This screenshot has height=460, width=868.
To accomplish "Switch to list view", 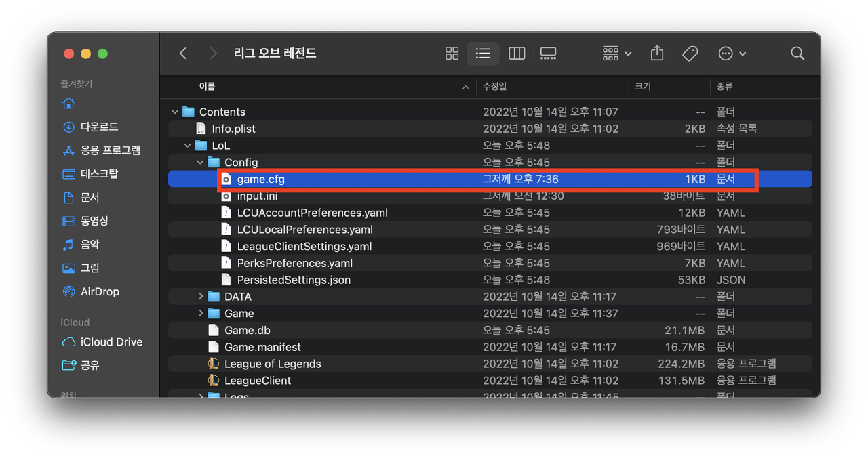I will [483, 54].
